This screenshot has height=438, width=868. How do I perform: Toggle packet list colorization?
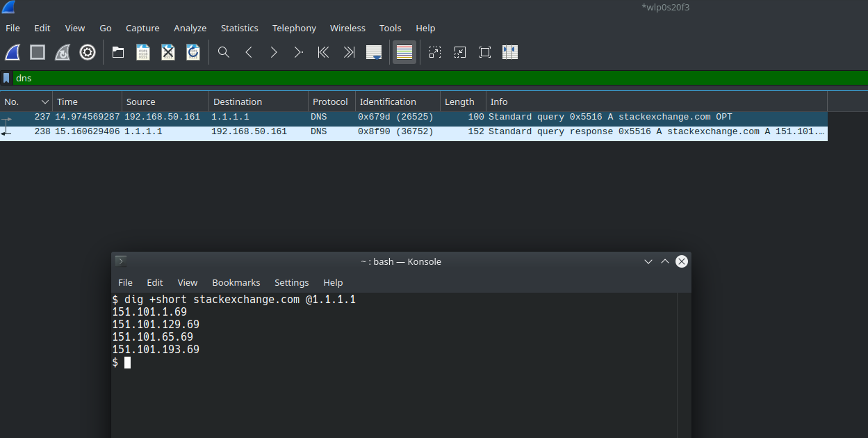[404, 51]
